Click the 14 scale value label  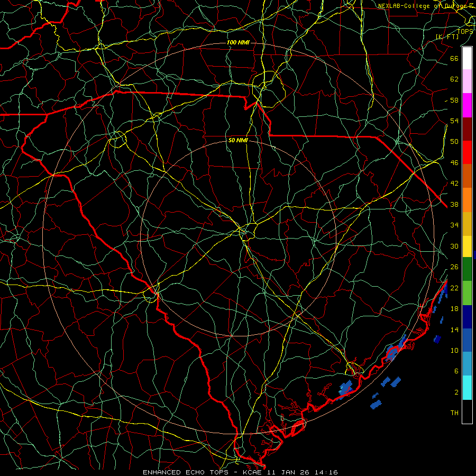click(x=454, y=329)
